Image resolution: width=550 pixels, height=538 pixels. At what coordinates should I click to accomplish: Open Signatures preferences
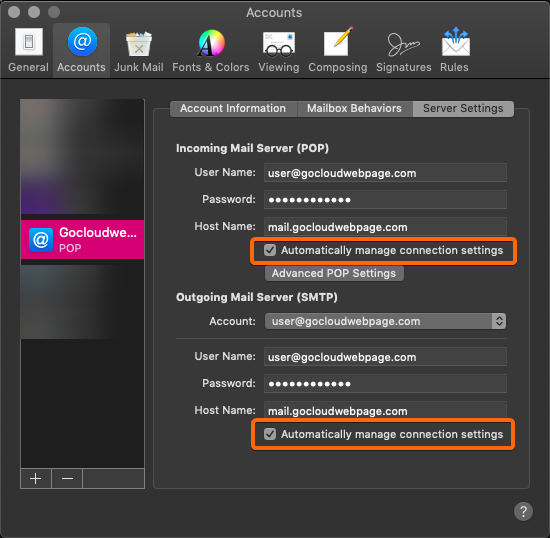(x=404, y=50)
